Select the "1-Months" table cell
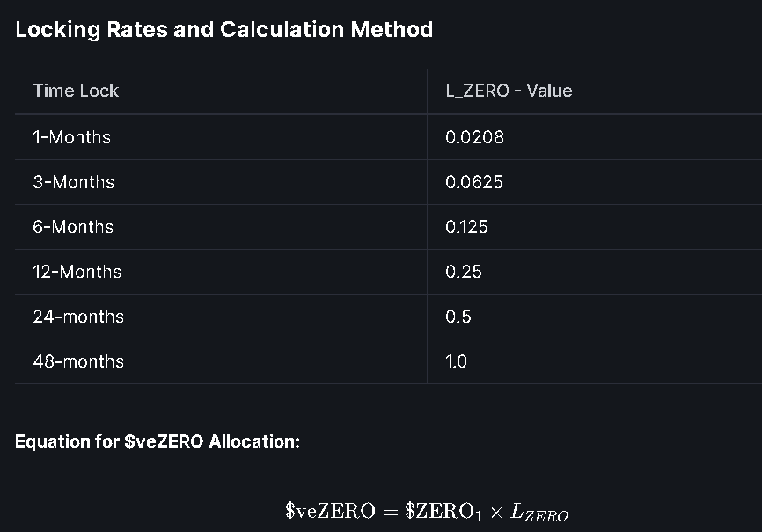Screen dimensions: 762x532 pos(71,137)
